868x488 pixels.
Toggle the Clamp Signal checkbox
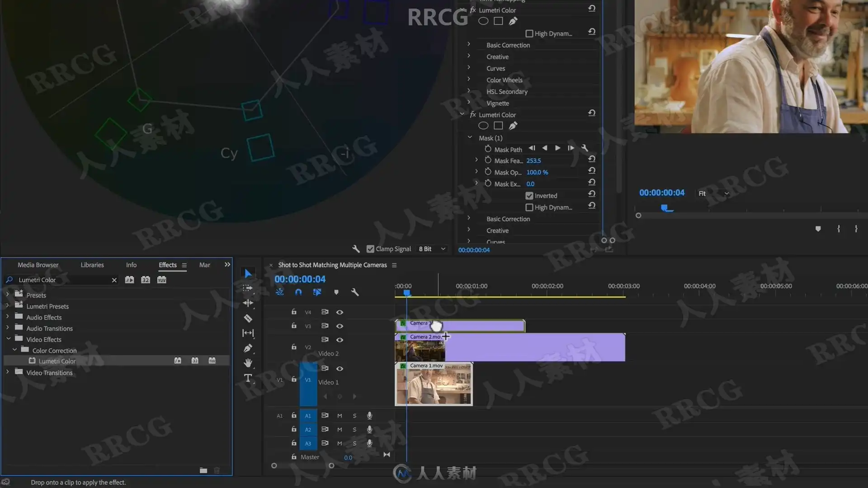[x=370, y=249]
